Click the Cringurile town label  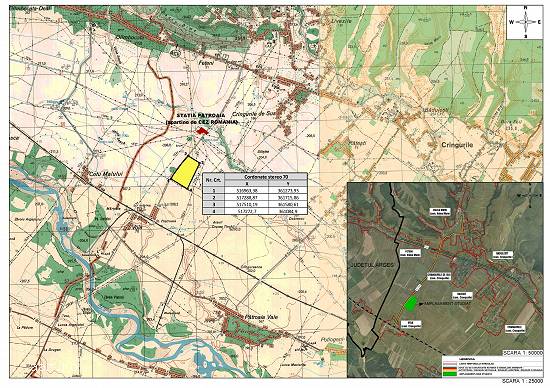pyautogui.click(x=457, y=145)
